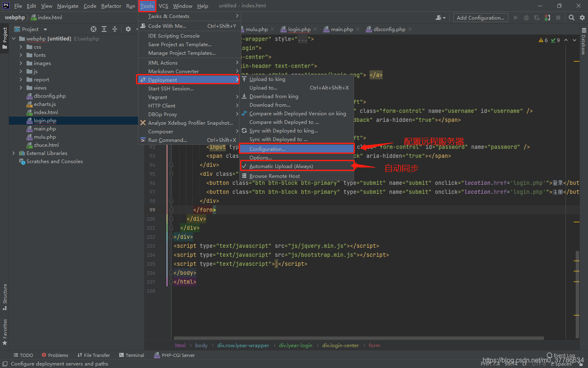
Task: Open IDE settings gear in top toolbar
Action: tap(582, 18)
